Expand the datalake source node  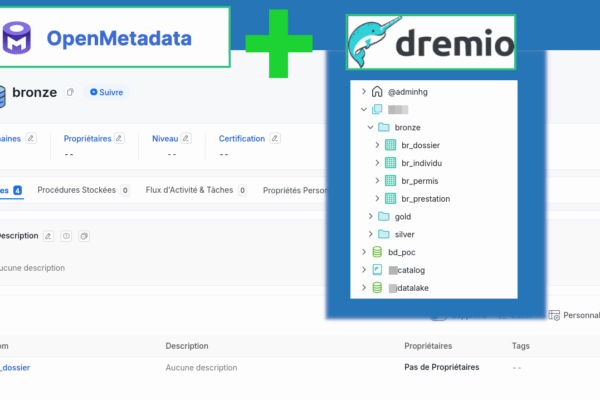coord(364,287)
